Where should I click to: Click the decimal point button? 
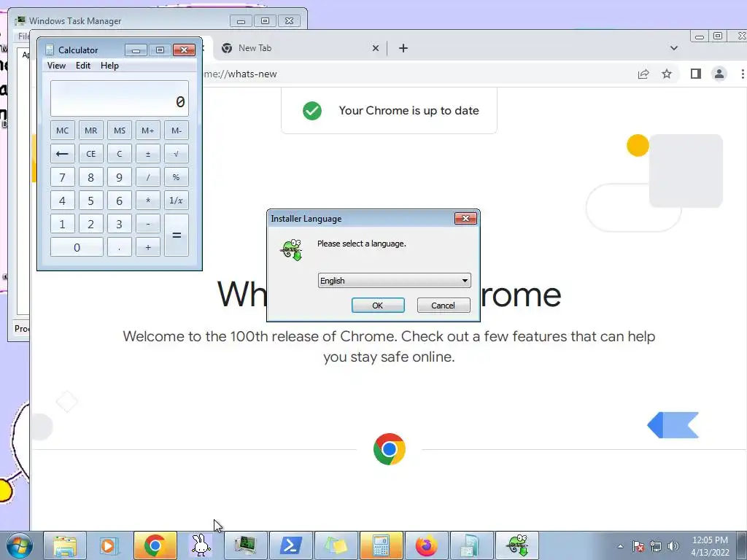click(x=120, y=247)
